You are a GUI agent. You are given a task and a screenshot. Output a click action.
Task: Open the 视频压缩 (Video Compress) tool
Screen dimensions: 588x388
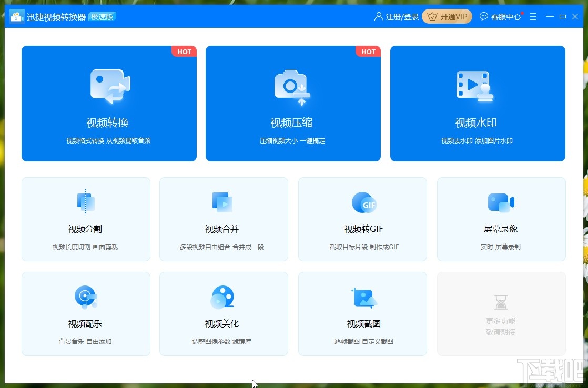click(x=293, y=104)
